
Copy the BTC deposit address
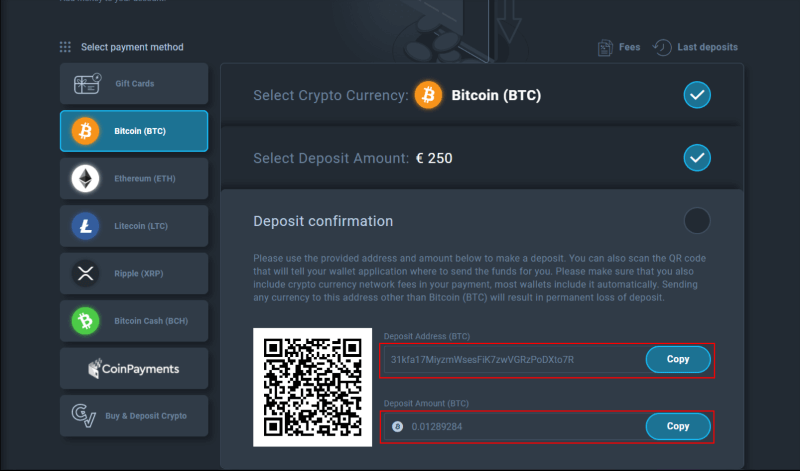[678, 359]
